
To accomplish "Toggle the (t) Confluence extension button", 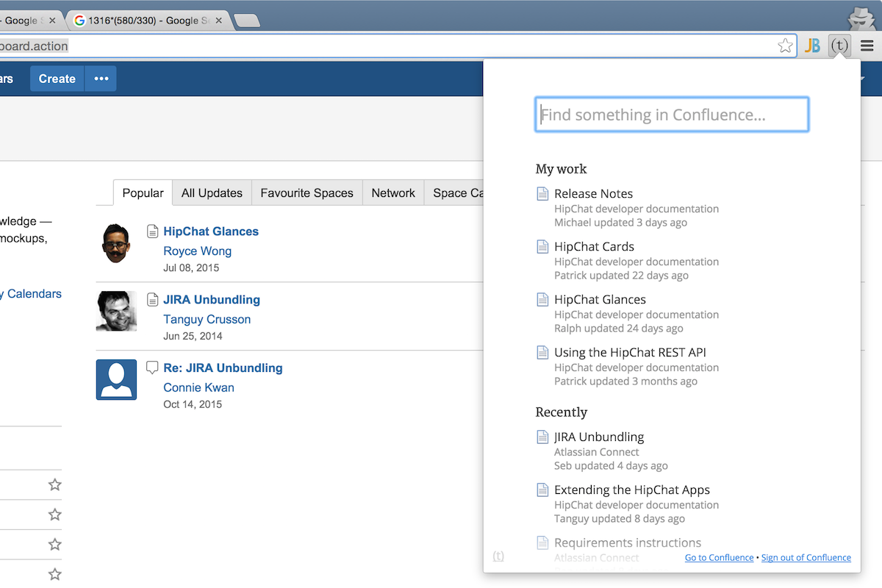I will tap(839, 46).
